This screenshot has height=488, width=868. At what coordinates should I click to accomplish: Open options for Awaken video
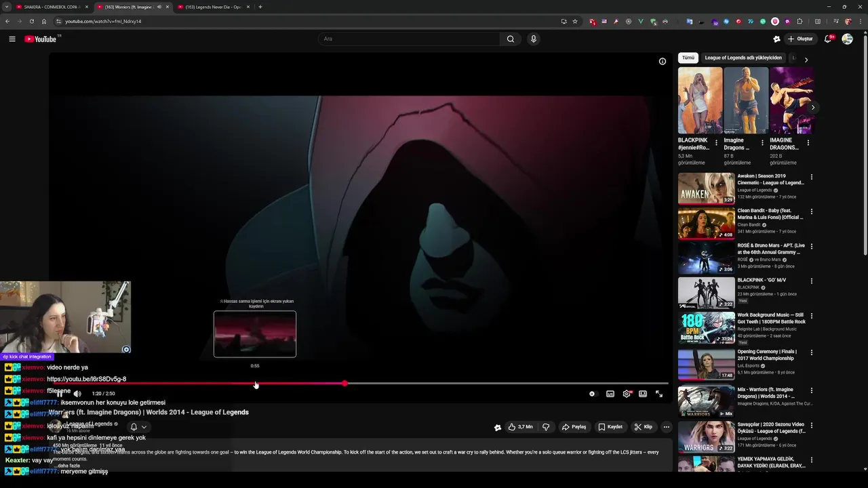point(811,177)
